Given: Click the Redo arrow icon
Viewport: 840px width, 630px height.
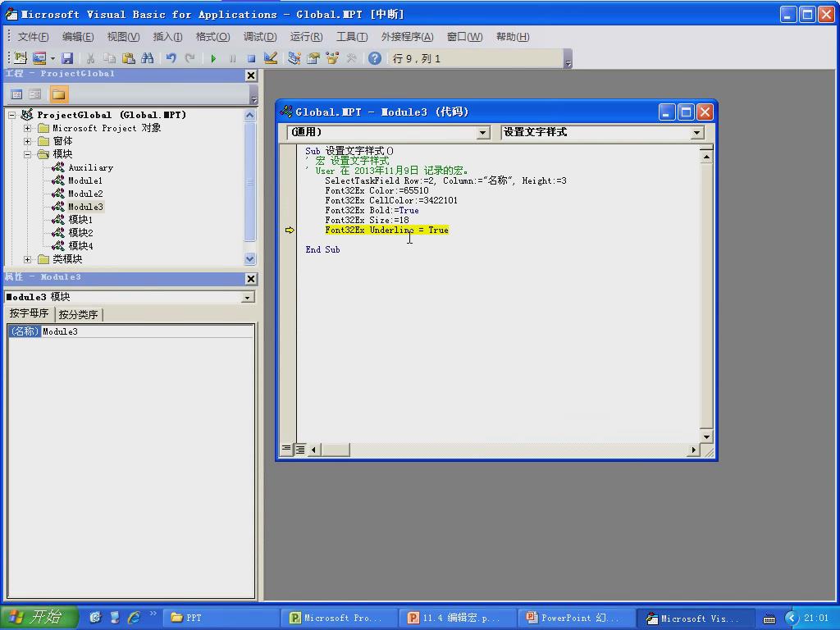Looking at the screenshot, I should tap(189, 58).
